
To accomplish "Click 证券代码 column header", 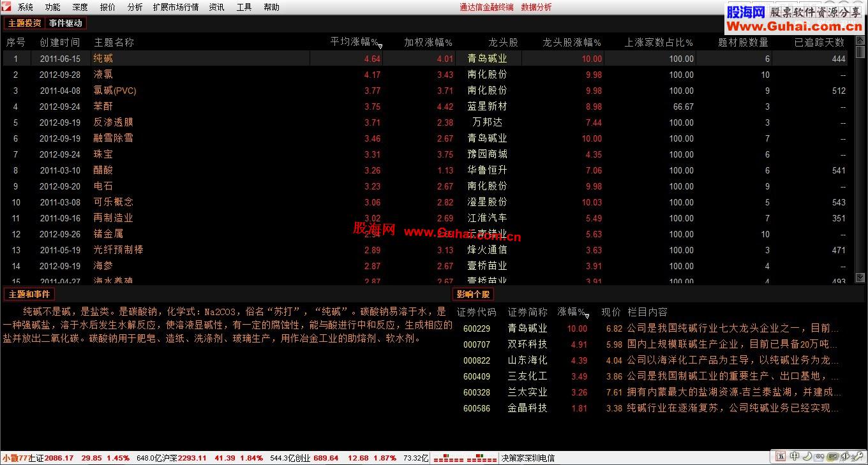I will (x=476, y=312).
